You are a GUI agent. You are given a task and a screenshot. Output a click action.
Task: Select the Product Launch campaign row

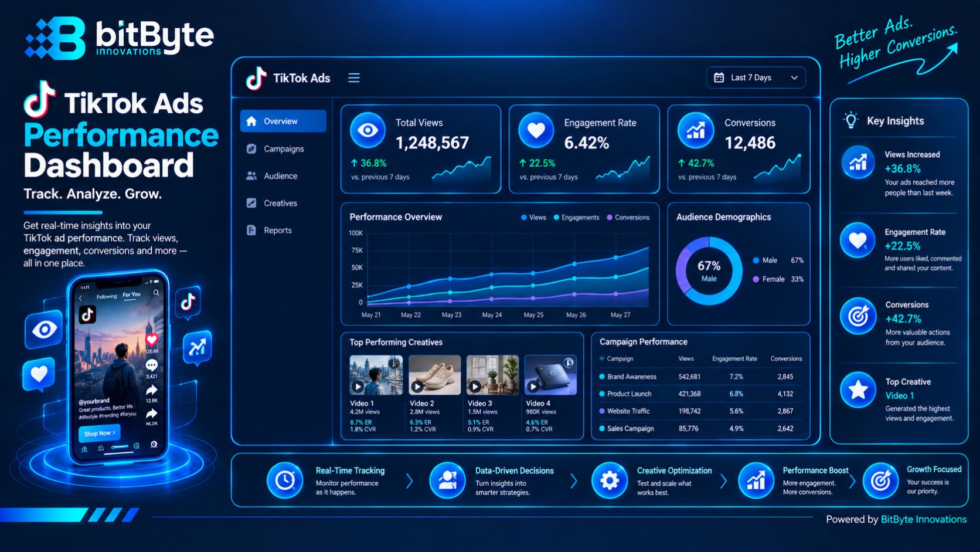700,394
